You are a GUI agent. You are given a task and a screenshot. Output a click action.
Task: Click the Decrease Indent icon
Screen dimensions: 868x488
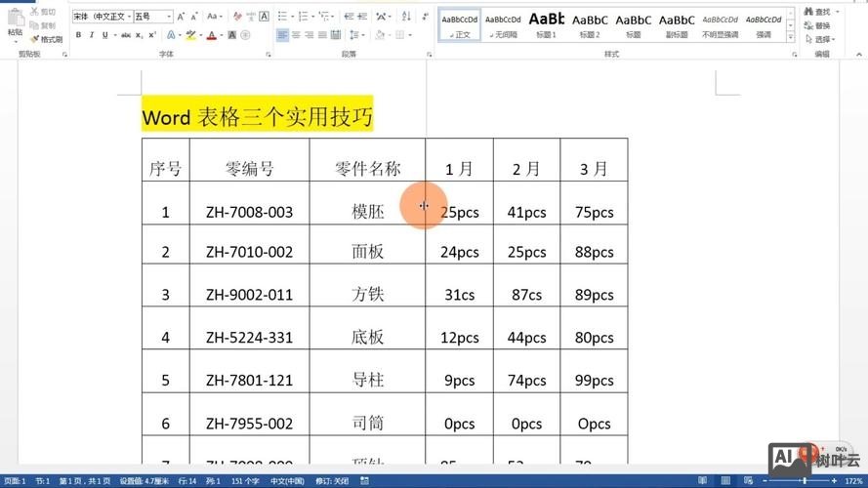pyautogui.click(x=349, y=17)
